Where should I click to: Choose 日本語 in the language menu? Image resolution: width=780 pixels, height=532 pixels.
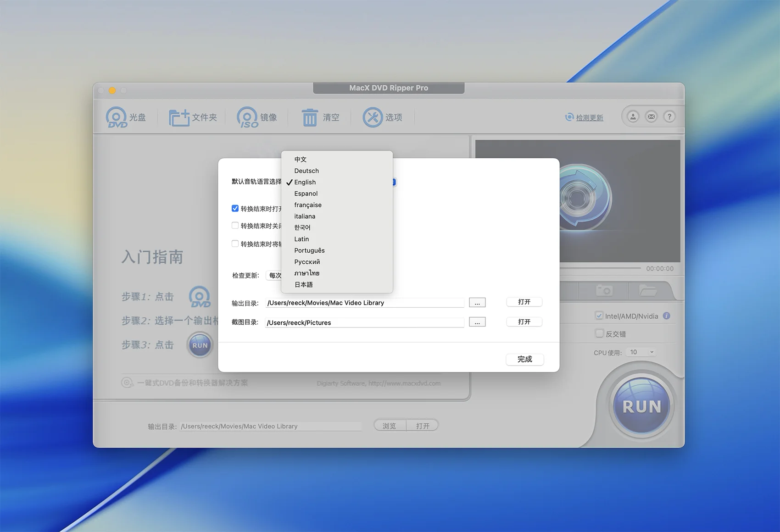pos(304,284)
